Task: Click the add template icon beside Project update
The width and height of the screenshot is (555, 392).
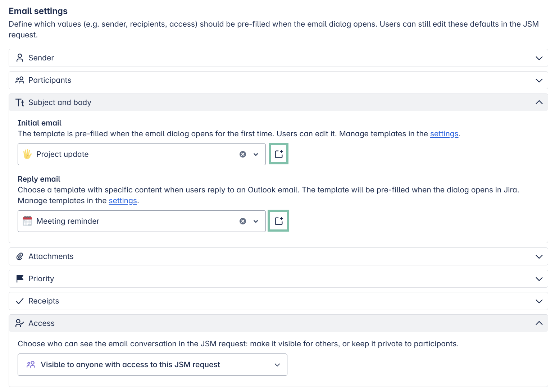Action: (279, 154)
